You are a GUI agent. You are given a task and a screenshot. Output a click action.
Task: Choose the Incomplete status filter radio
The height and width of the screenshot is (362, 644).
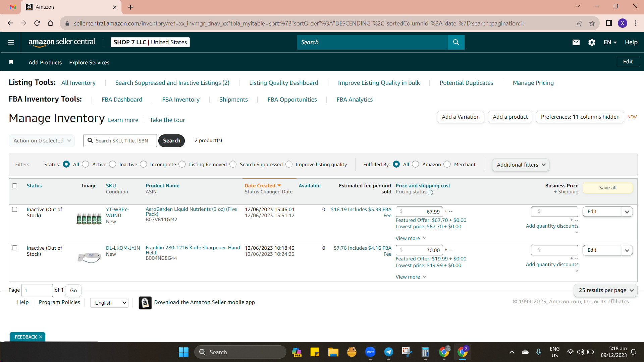[x=144, y=164]
